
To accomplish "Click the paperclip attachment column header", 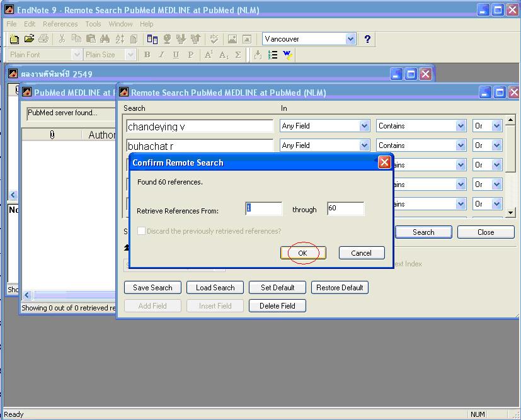I will pos(52,135).
